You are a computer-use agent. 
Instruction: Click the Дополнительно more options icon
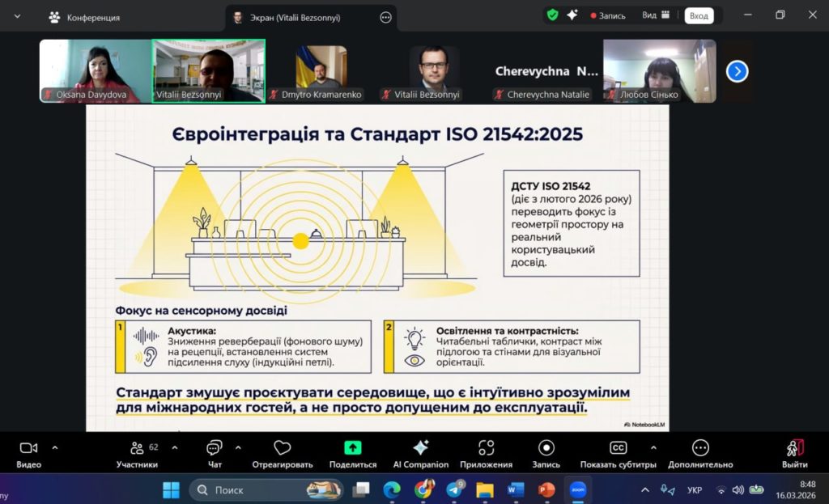click(700, 449)
